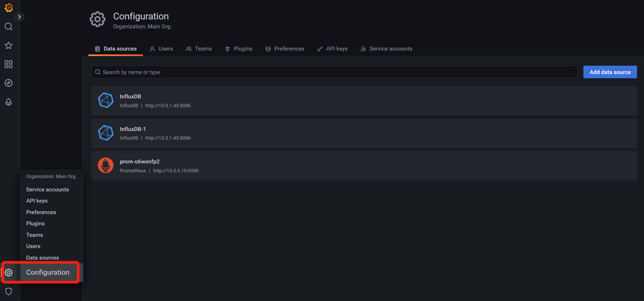This screenshot has width=644, height=301.
Task: Select Preferences in the Configuration menu
Action: (41, 212)
